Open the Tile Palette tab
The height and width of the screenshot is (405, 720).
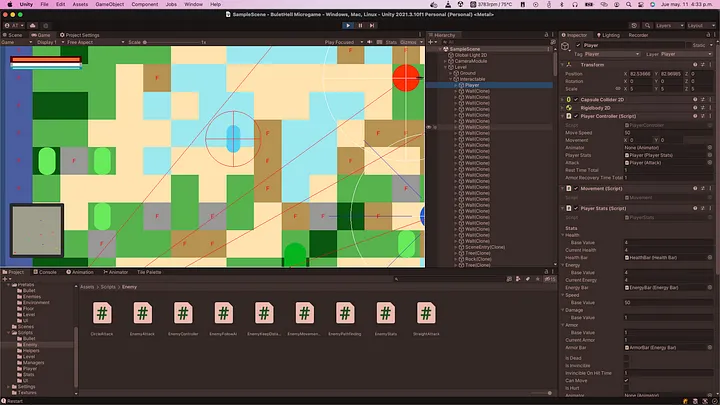pos(149,272)
